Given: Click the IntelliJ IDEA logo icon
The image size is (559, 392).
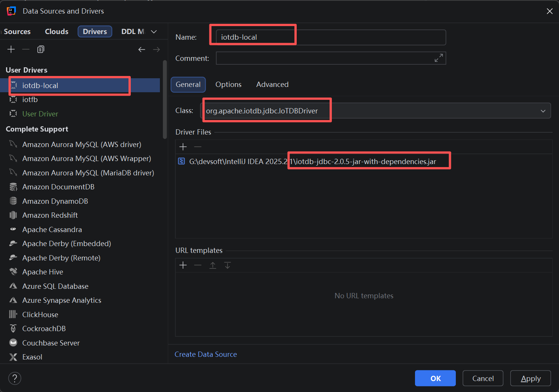Looking at the screenshot, I should (11, 11).
